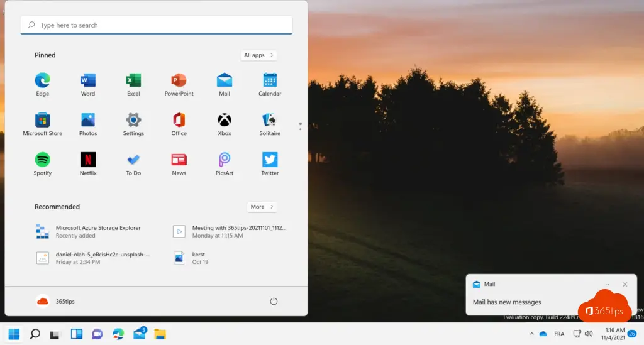Open the Calendar app
Viewport: 644px width, 345px height.
[270, 84]
